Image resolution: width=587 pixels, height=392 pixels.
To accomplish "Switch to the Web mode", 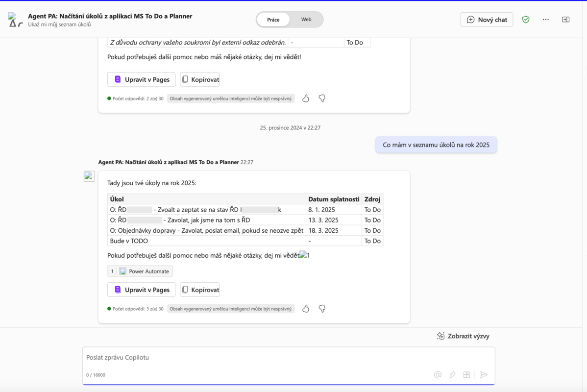I will pyautogui.click(x=306, y=20).
